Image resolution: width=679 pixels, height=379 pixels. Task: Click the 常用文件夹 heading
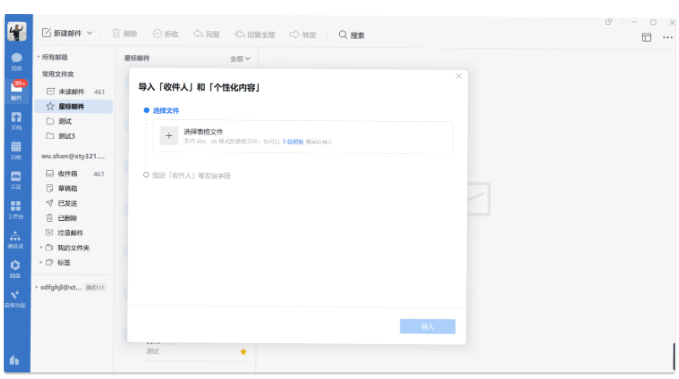point(58,74)
